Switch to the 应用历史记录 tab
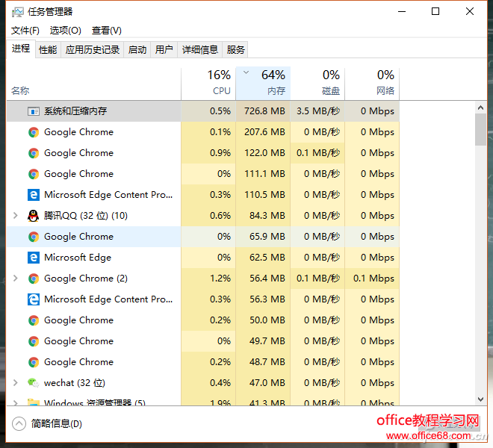The width and height of the screenshot is (493, 448). [x=93, y=50]
